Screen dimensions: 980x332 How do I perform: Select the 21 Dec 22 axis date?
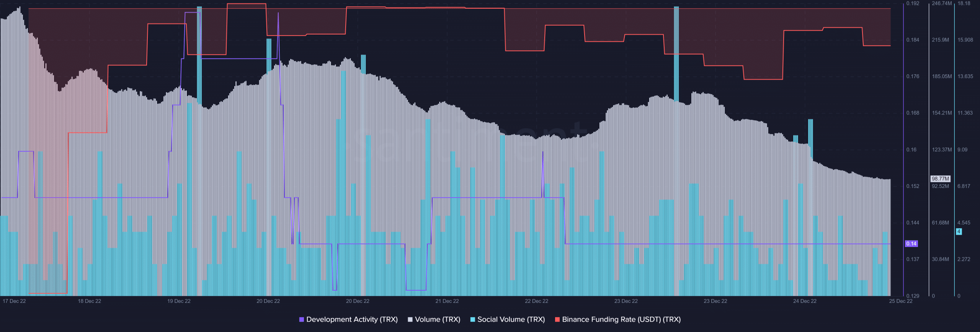[x=447, y=301]
